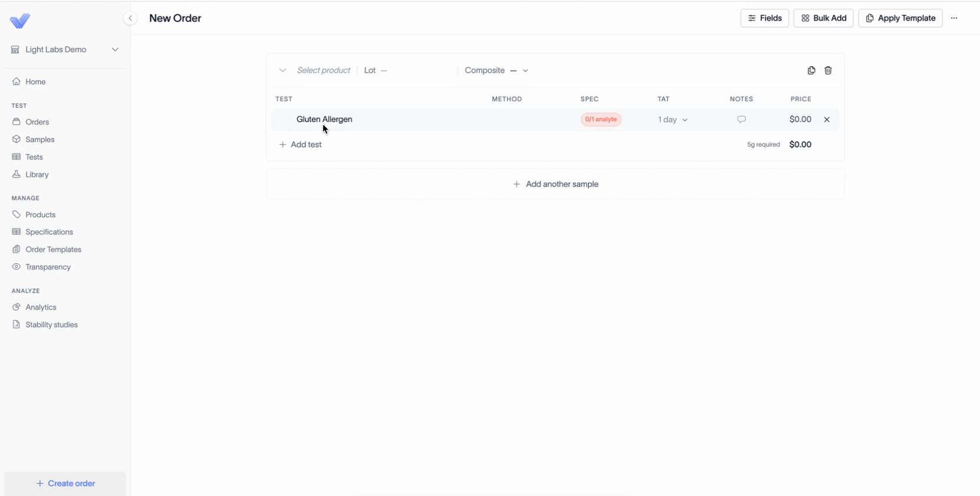This screenshot has height=496, width=980.
Task: Open the Orders page
Action: (x=37, y=122)
